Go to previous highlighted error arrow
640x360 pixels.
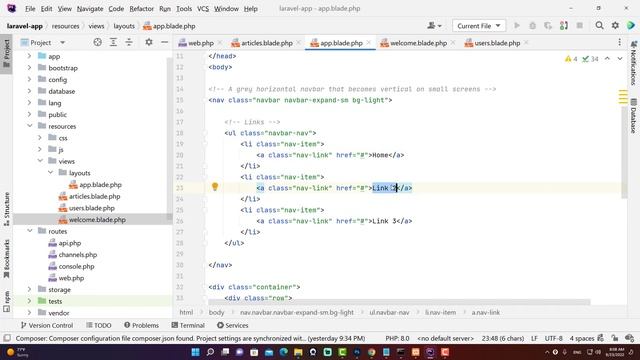click(607, 59)
